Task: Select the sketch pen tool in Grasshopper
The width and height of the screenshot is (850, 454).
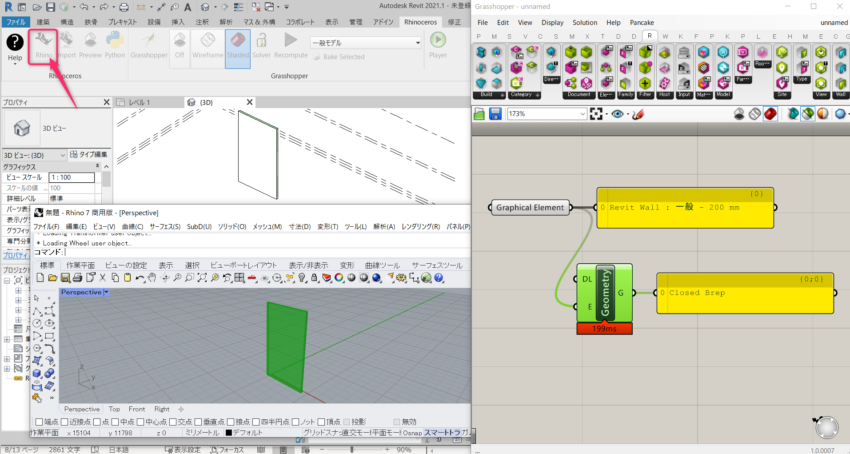Action: pos(638,114)
